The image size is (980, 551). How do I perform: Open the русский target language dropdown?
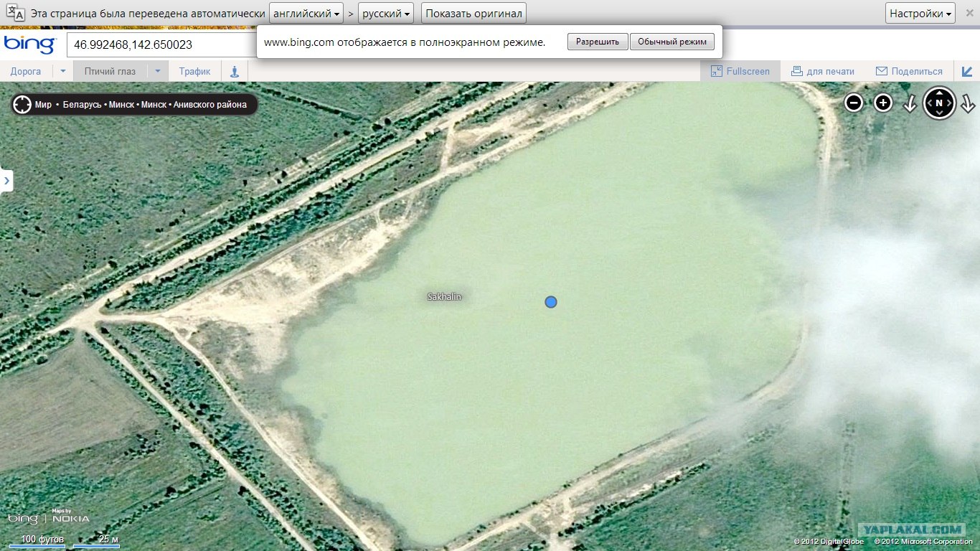(x=386, y=14)
